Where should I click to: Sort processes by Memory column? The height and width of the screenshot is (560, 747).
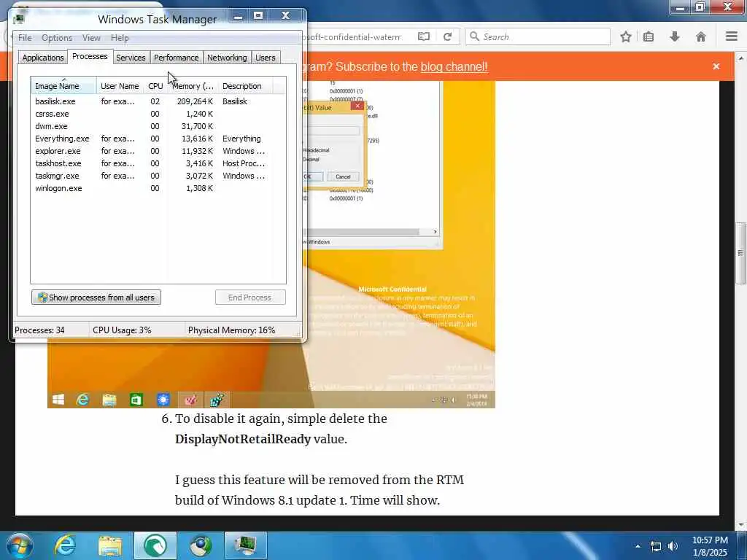(193, 86)
